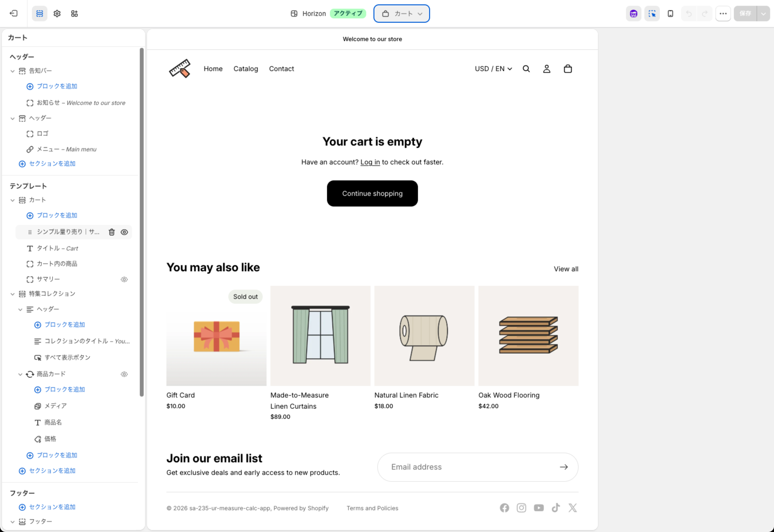Screen dimensions: 774x532
Task: Open the Sections panel icon
Action: (40, 14)
